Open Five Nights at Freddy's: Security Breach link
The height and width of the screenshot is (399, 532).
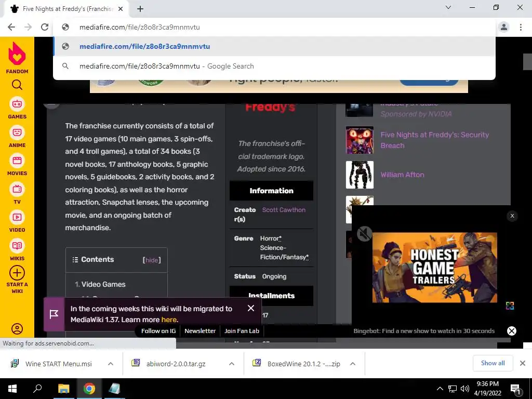pos(435,140)
